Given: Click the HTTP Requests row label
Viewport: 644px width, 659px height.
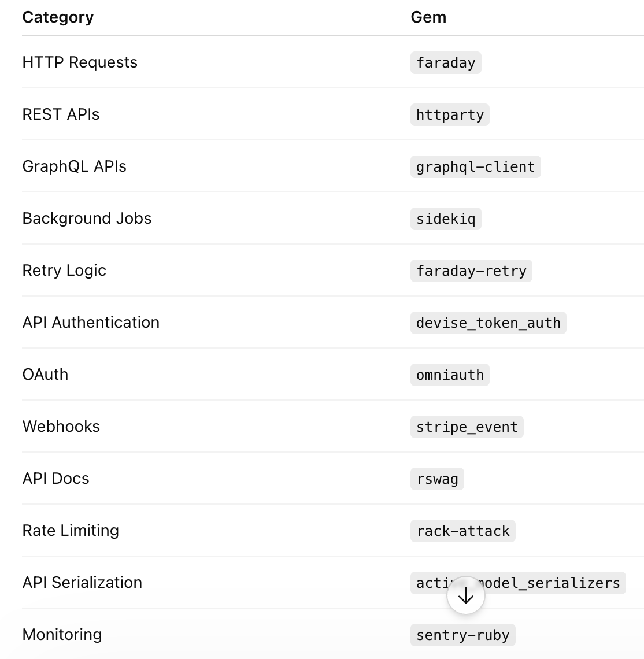Looking at the screenshot, I should (x=80, y=62).
